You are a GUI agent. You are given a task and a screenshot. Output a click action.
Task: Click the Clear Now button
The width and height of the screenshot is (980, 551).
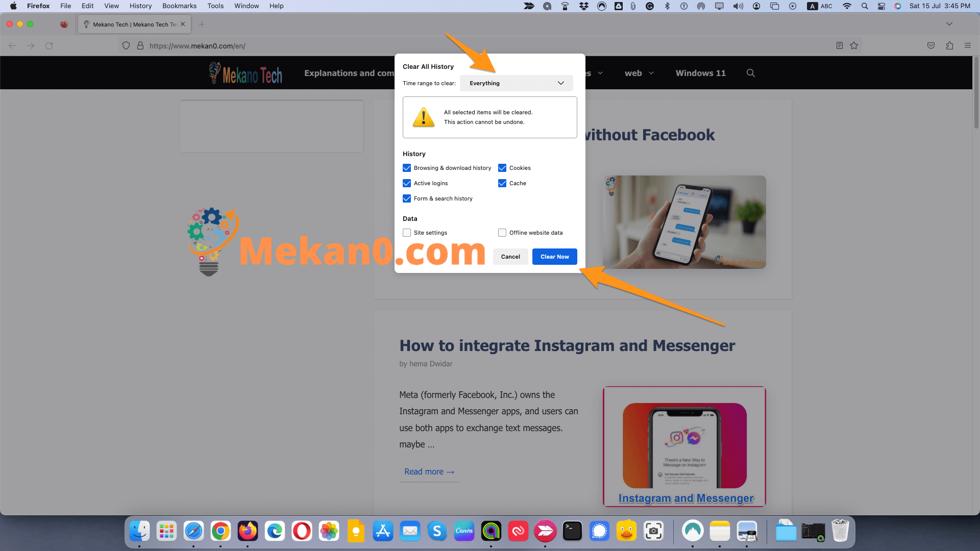click(555, 256)
